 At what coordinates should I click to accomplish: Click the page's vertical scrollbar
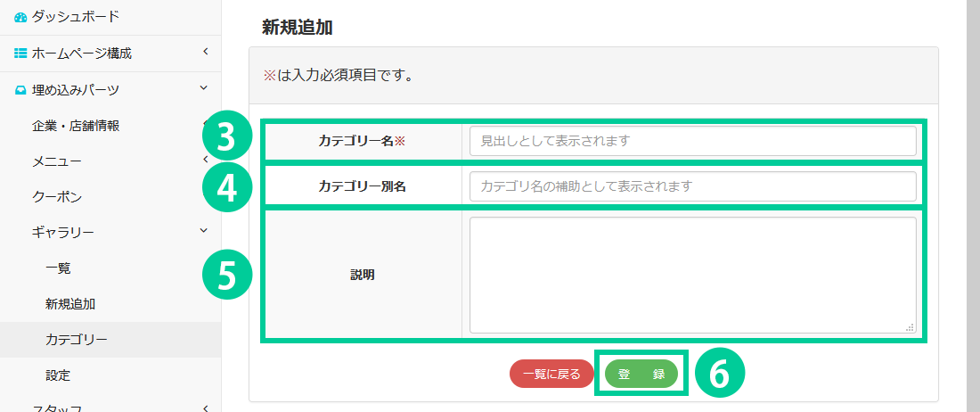(x=973, y=205)
